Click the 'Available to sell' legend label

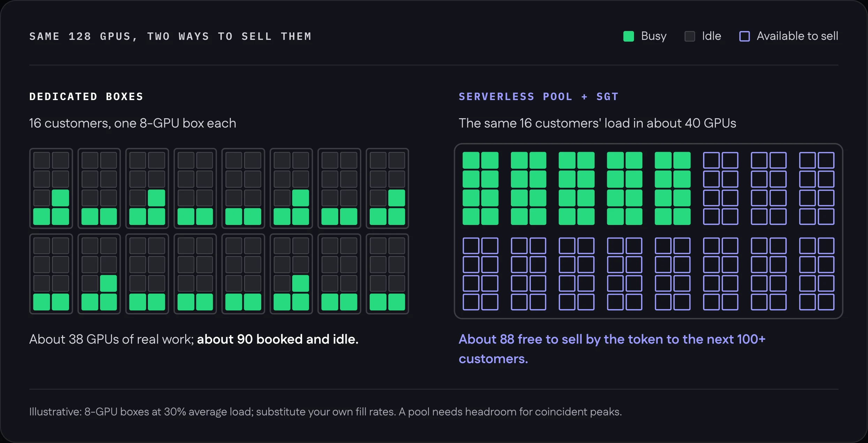tap(797, 36)
